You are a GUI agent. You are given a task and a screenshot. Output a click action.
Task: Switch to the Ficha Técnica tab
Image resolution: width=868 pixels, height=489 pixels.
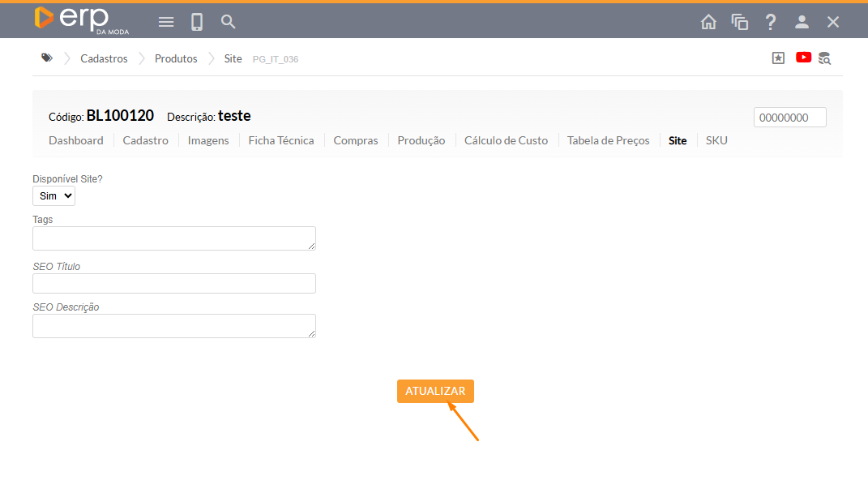[280, 140]
